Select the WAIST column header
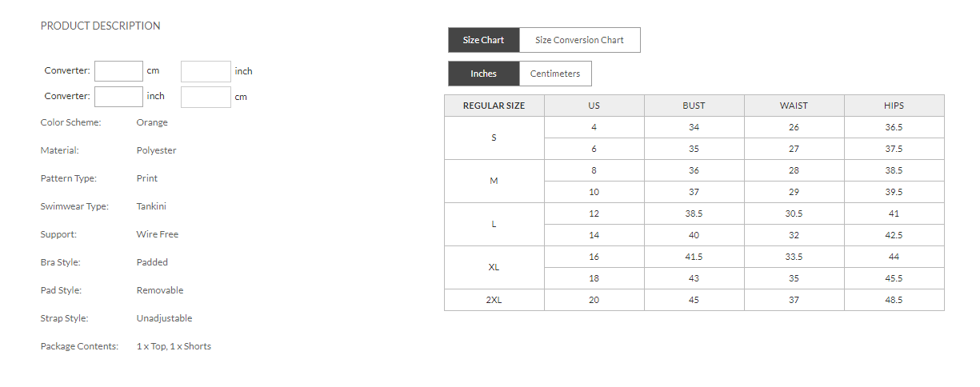 pyautogui.click(x=794, y=106)
